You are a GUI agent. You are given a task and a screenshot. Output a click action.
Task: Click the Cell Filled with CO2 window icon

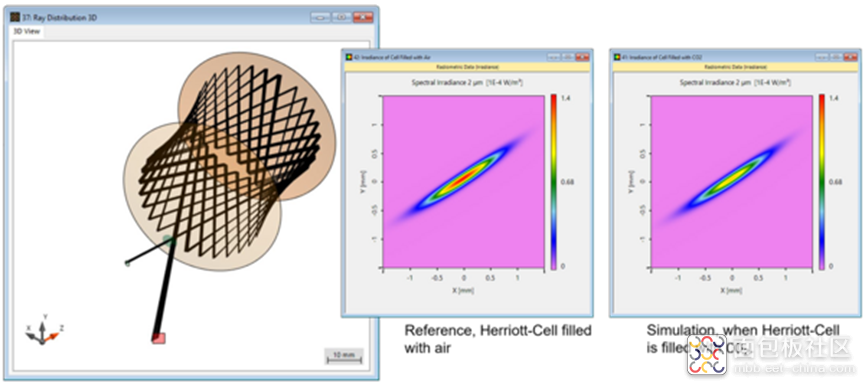[x=617, y=57]
